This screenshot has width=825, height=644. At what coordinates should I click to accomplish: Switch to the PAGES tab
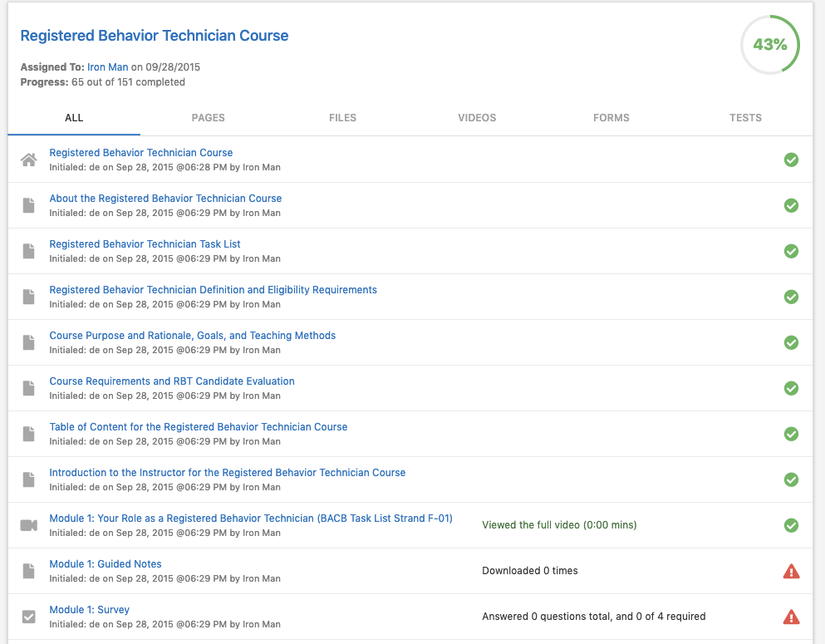209,118
